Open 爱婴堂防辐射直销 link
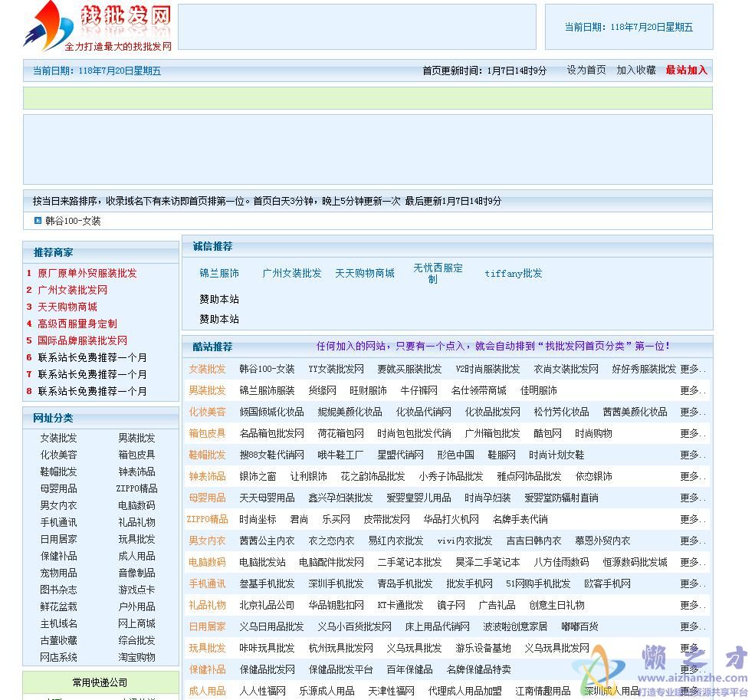The image size is (755, 700). point(561,498)
